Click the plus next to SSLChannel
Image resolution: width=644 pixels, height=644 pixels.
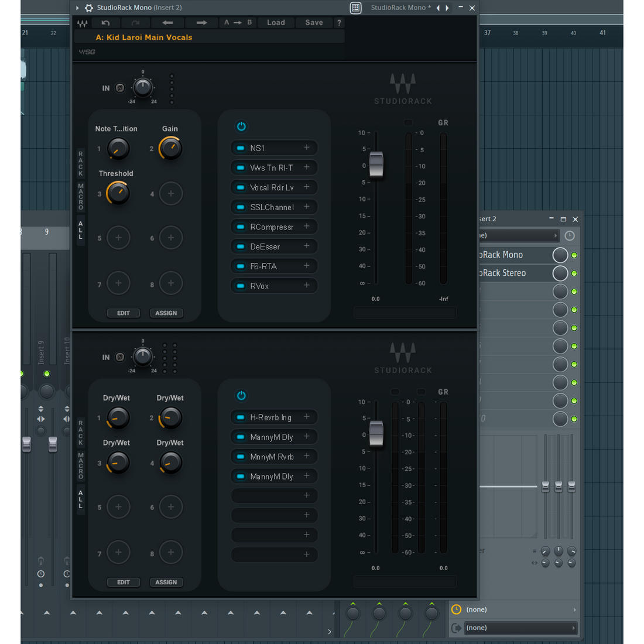(307, 207)
